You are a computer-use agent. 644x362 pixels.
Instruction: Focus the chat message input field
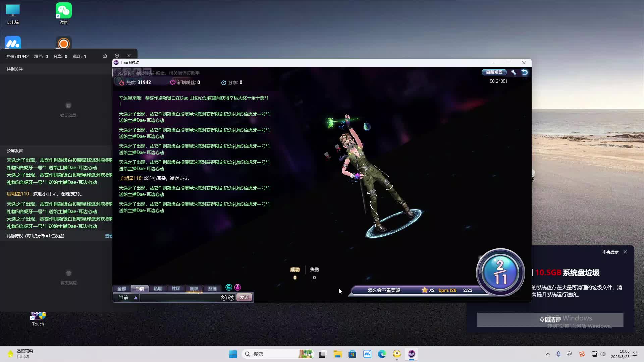180,298
